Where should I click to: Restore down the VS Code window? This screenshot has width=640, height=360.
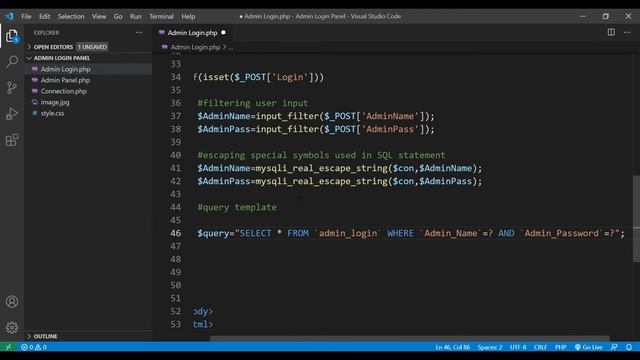click(x=605, y=16)
